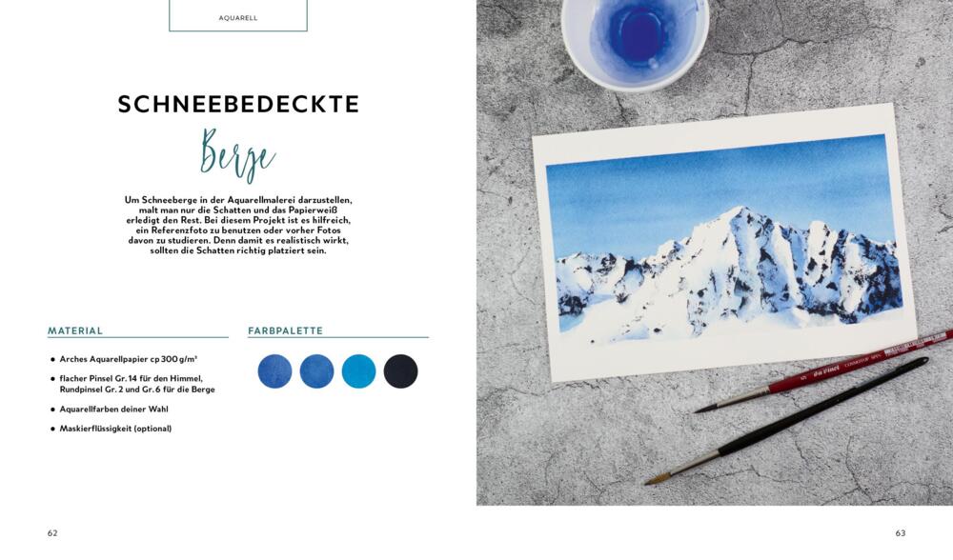This screenshot has height=560, width=953.
Task: Click page number 63
Action: click(901, 532)
